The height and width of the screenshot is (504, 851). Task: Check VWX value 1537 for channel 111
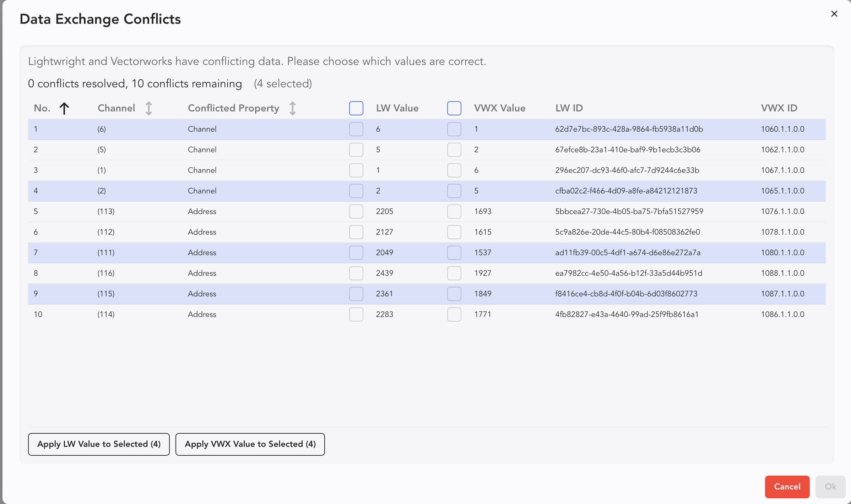tap(454, 253)
